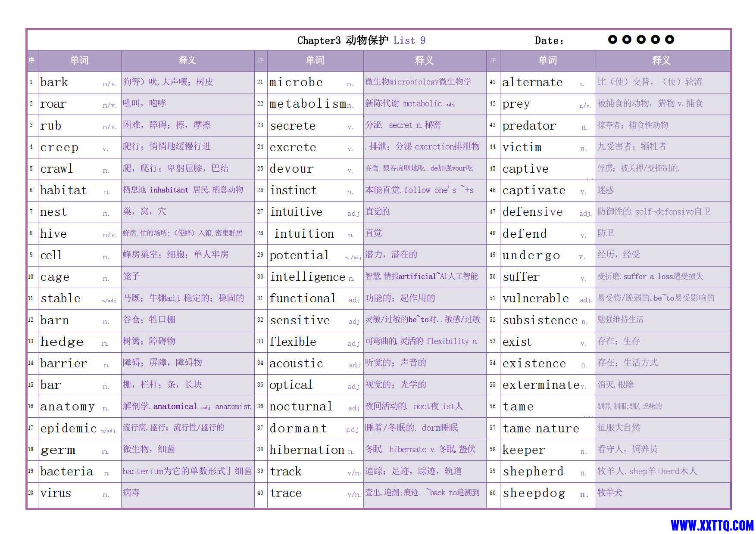This screenshot has width=756, height=534.
Task: Click the definition '吼叫,咆哮' for roar
Action: [x=144, y=103]
